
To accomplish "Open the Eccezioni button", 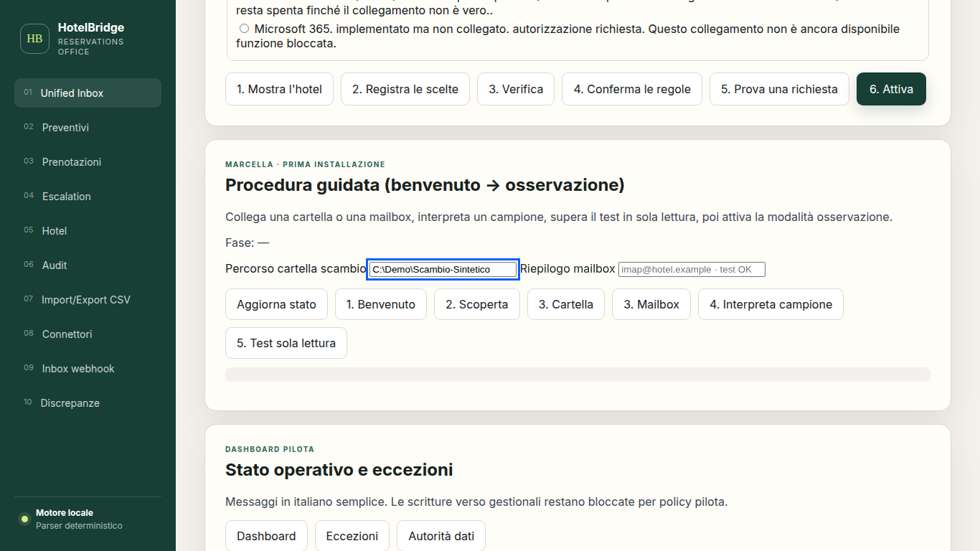I will (352, 536).
